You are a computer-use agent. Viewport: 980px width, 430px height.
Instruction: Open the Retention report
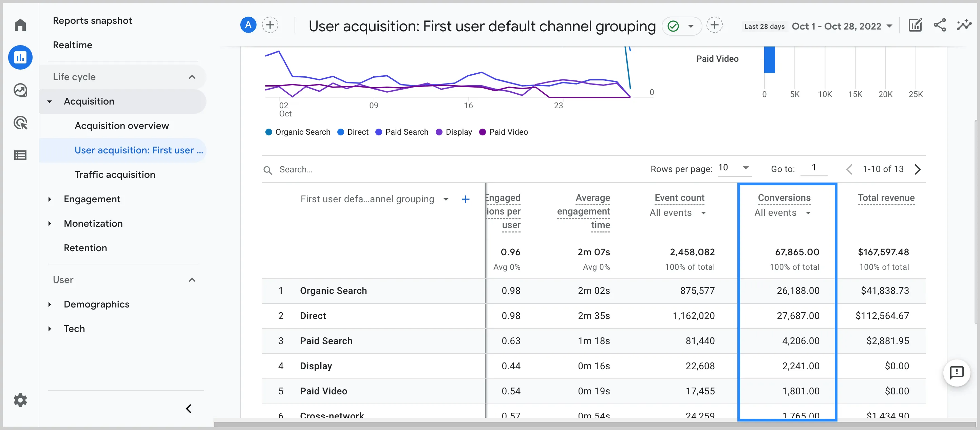[85, 248]
